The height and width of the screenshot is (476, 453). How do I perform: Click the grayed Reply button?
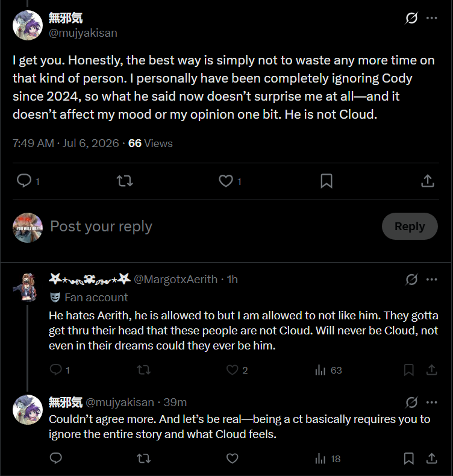point(410,226)
